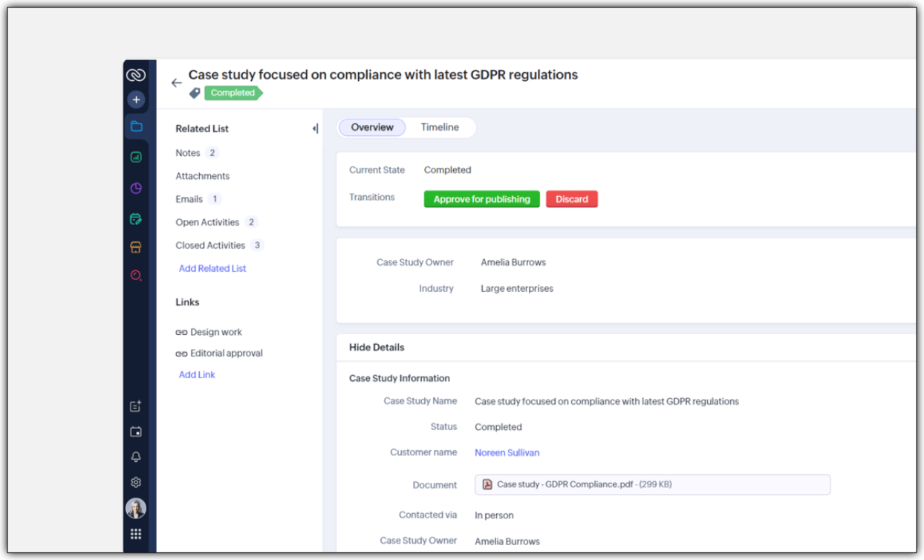This screenshot has width=924, height=560.
Task: Click the PDF file icon in Document field
Action: click(487, 484)
